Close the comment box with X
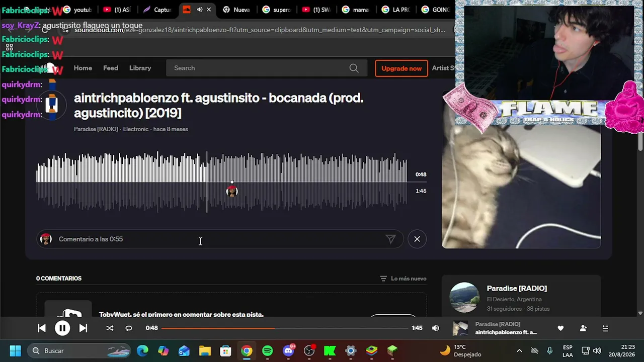 coord(417,239)
